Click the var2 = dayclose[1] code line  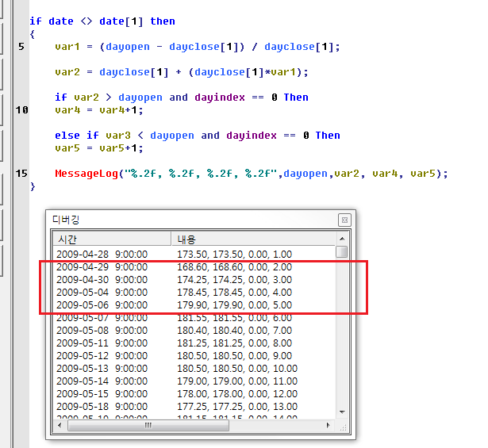[181, 71]
